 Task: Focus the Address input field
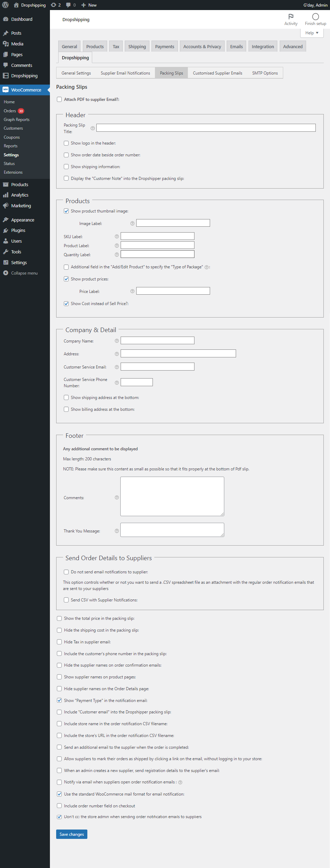(178, 354)
